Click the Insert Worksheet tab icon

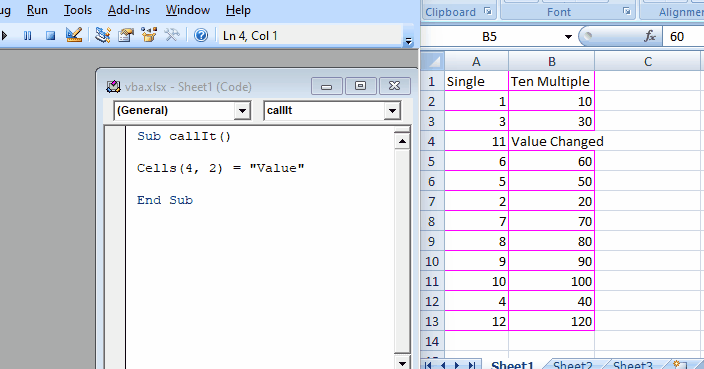tap(680, 365)
